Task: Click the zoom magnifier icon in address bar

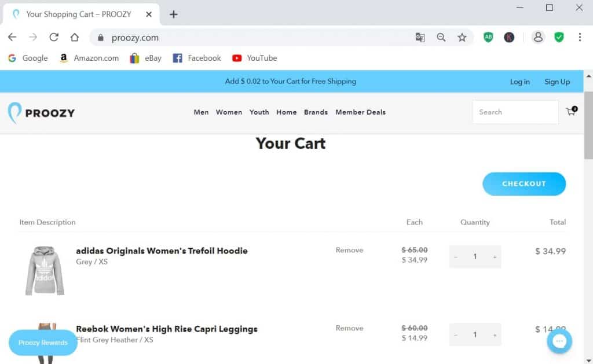Action: (x=441, y=38)
